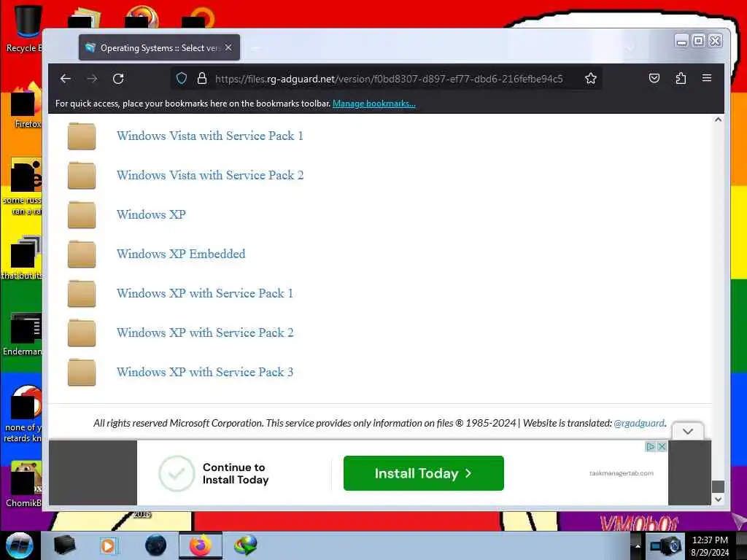Open the Firefox desktop shortcut
Viewport: 747px width, 560px height.
[26, 106]
